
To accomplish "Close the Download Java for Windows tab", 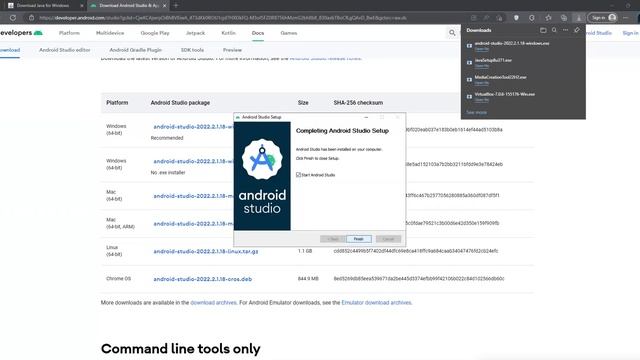I will pos(82,6).
